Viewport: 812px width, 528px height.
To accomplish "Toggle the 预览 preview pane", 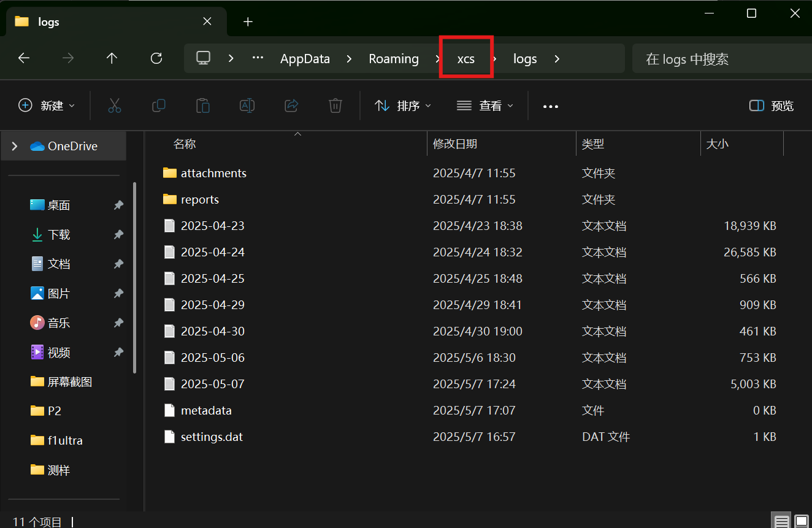I will (x=772, y=106).
